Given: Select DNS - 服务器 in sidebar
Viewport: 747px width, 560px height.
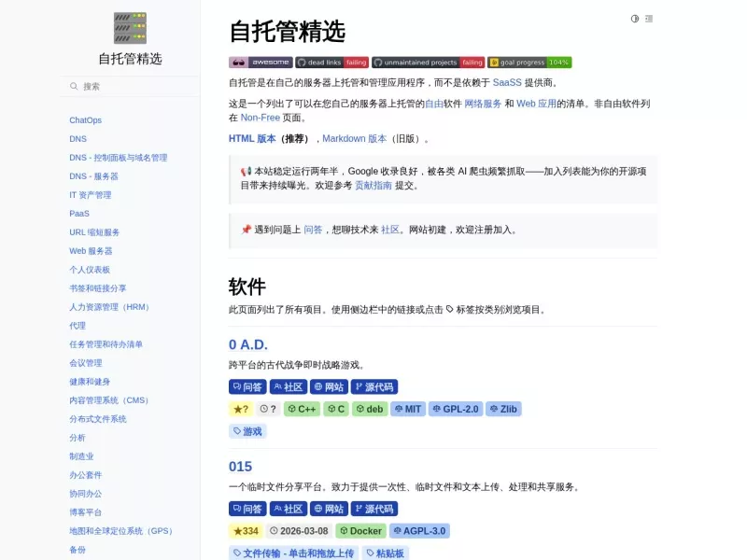Looking at the screenshot, I should (x=93, y=176).
